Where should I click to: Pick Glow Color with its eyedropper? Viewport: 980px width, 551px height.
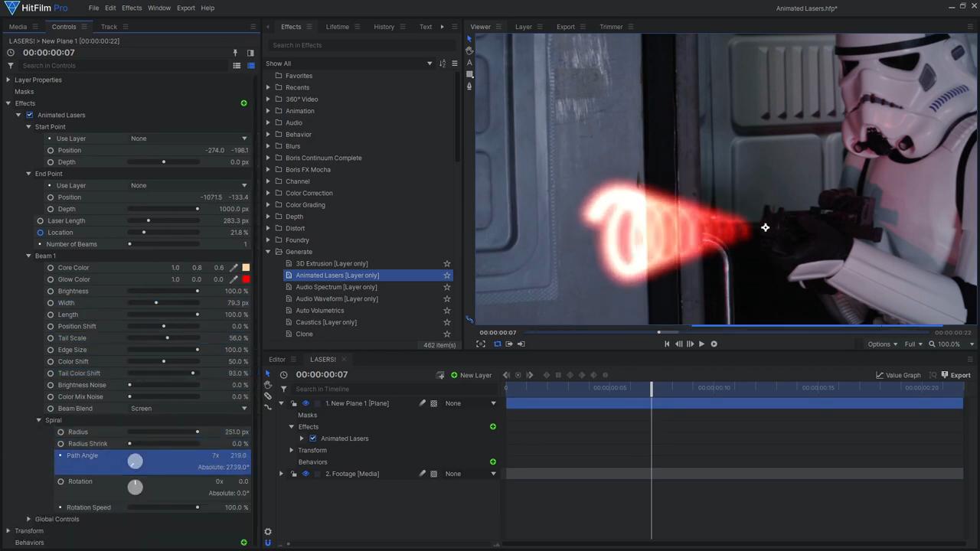234,279
